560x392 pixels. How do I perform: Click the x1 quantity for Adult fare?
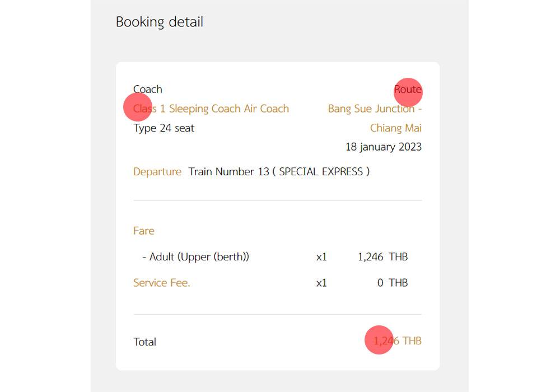click(321, 258)
